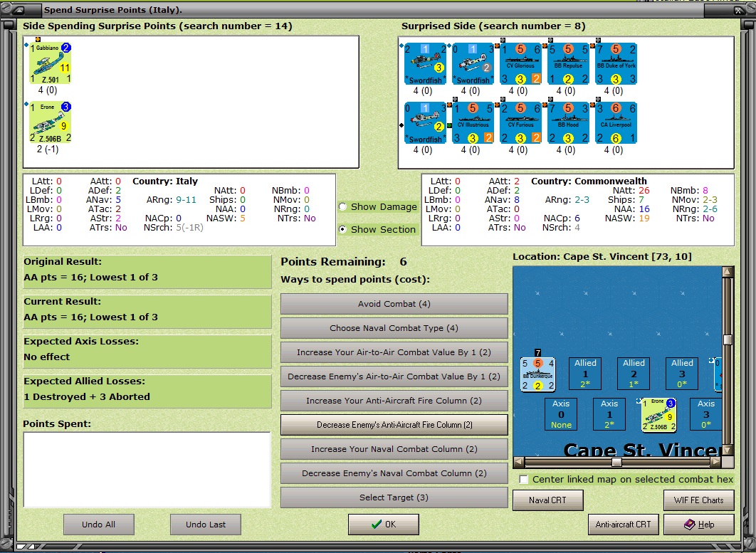Close the Spend Surprise Points dialog
Viewport: 756px width, 553px height.
(x=738, y=10)
